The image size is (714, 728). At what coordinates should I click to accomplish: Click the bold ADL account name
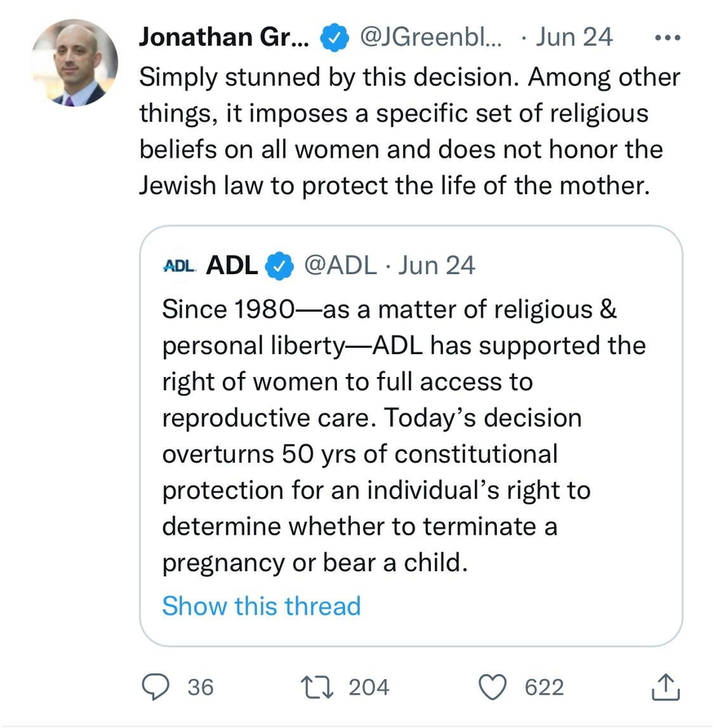click(233, 265)
